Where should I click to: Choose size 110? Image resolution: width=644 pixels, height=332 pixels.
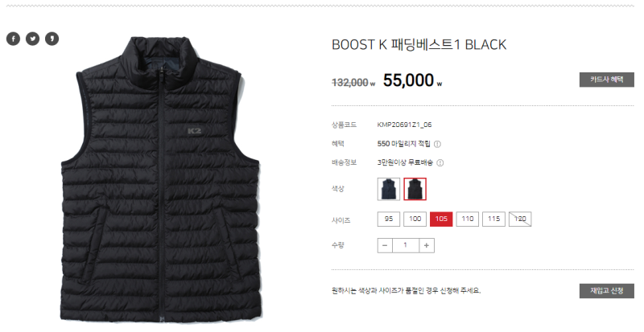click(468, 219)
